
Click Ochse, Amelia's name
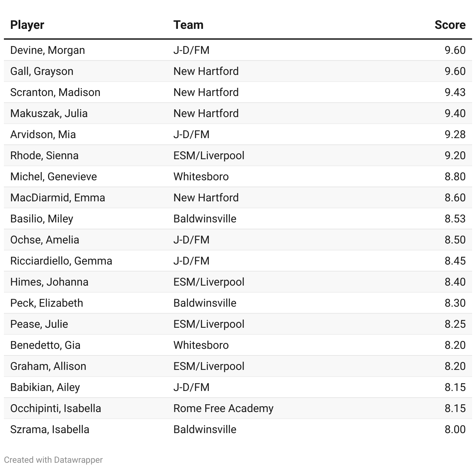[x=44, y=240]
